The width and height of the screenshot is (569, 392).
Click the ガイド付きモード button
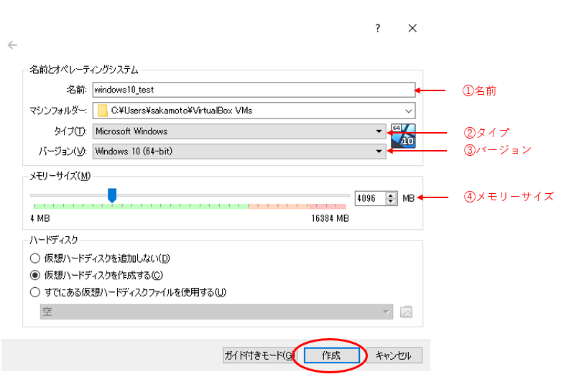pos(259,355)
